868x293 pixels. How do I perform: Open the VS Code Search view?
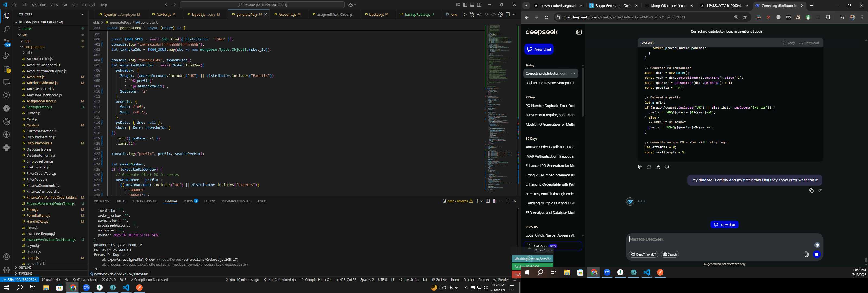pos(7,29)
